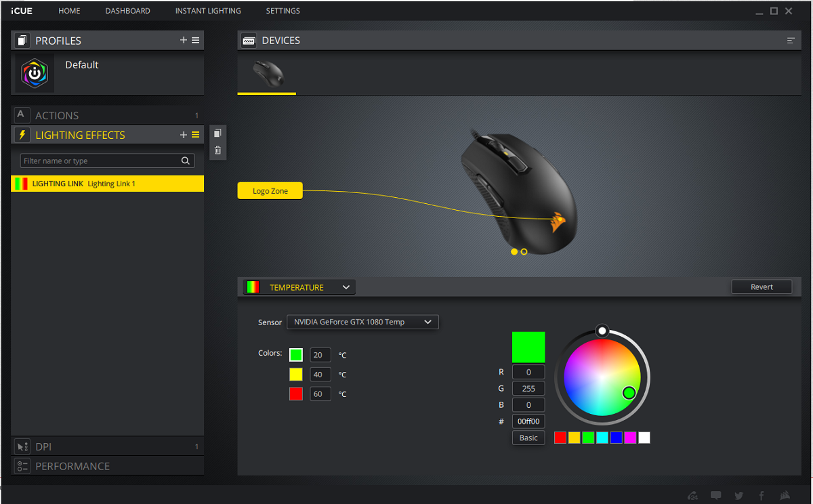The width and height of the screenshot is (813, 504).
Task: Click the hex field showing 00ff00
Action: [x=528, y=421]
